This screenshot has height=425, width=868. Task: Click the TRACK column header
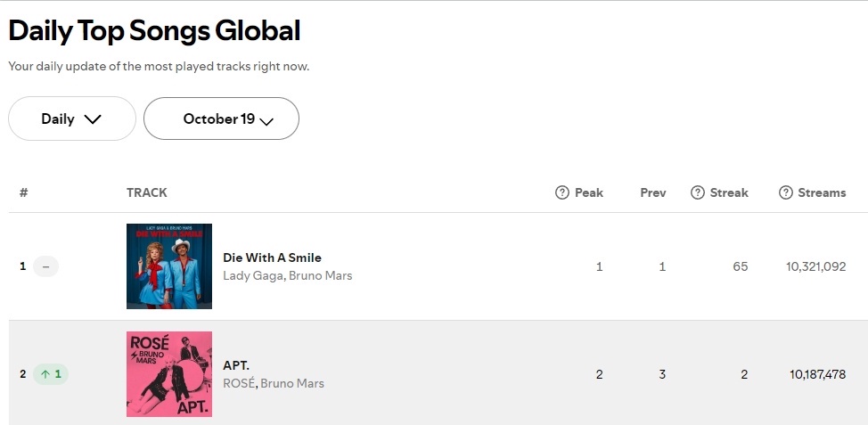(147, 192)
